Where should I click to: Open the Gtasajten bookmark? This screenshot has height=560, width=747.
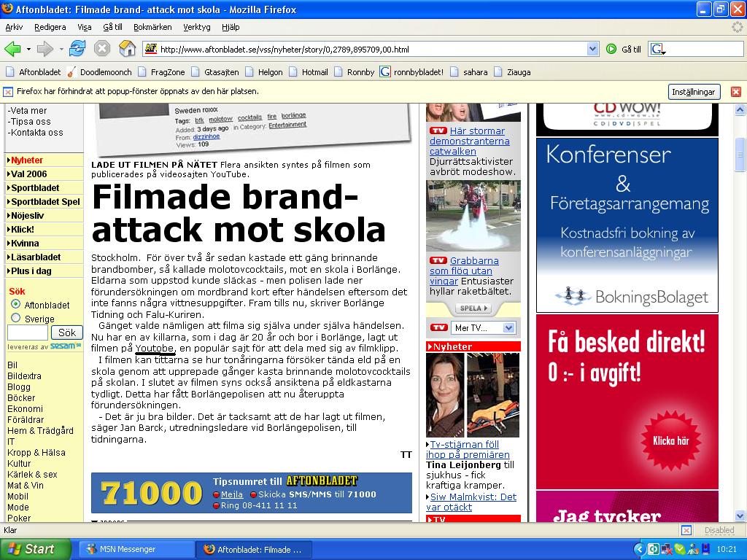point(215,72)
